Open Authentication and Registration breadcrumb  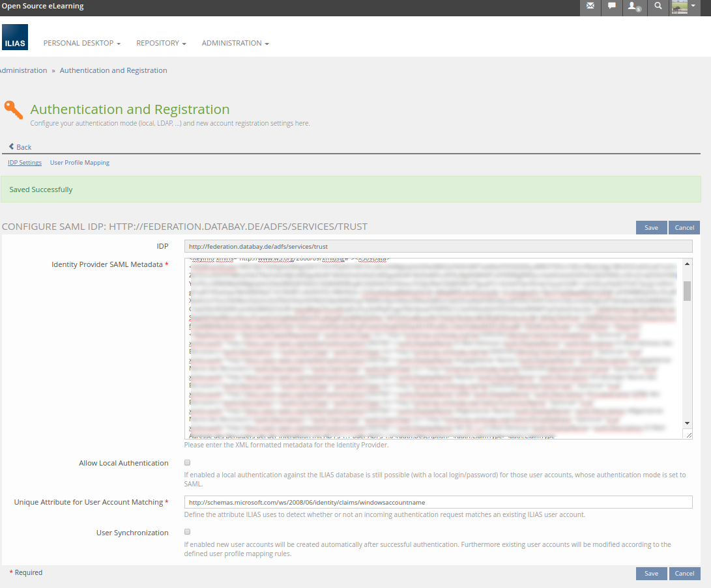coord(113,70)
